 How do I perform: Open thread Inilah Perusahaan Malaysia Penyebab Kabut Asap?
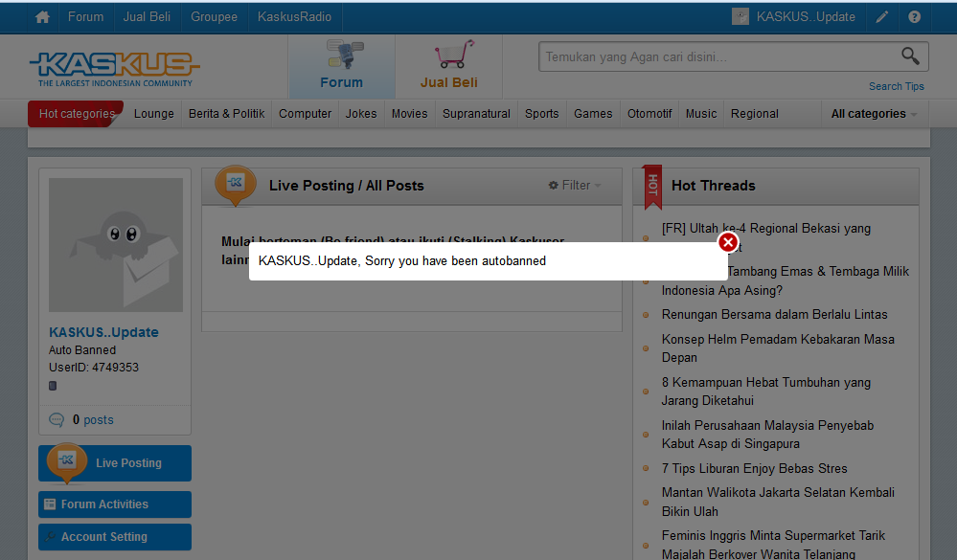click(x=767, y=435)
